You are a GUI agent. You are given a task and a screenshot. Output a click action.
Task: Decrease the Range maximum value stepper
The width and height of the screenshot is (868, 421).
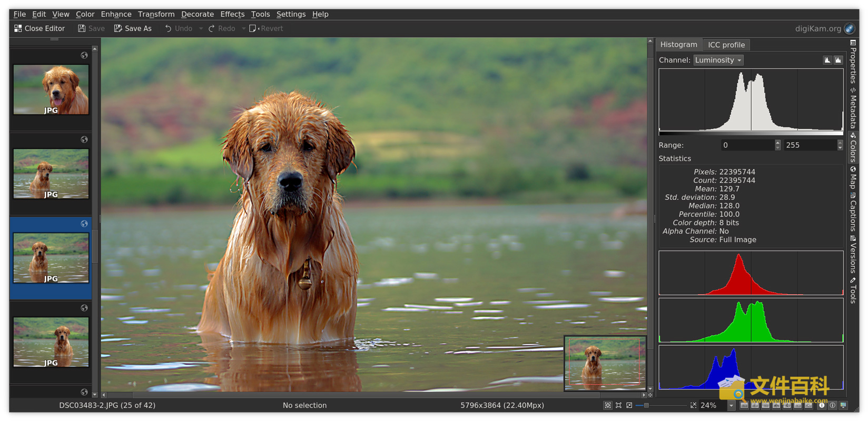840,148
